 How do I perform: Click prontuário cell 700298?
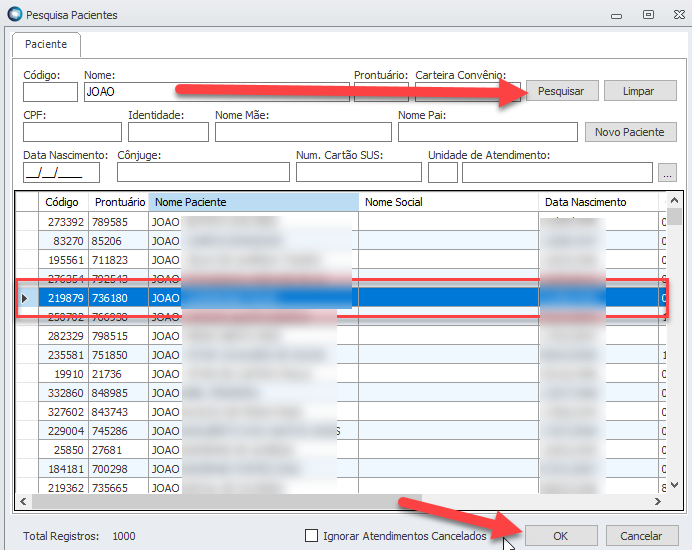click(x=119, y=469)
